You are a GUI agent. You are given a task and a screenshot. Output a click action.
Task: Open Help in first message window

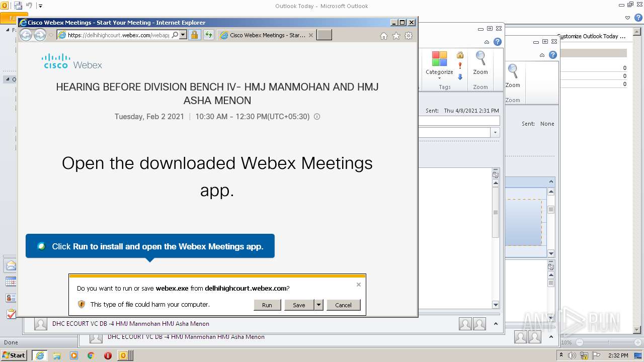click(497, 42)
